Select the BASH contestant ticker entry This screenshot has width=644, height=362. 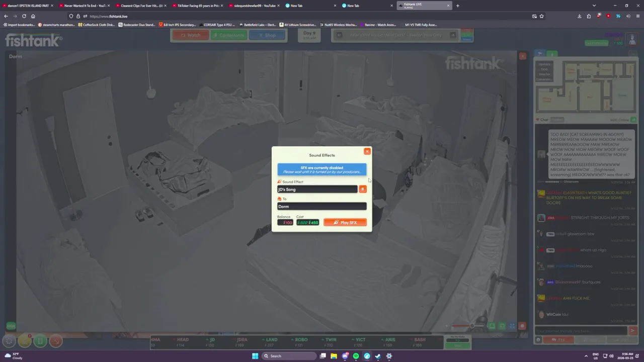click(418, 342)
